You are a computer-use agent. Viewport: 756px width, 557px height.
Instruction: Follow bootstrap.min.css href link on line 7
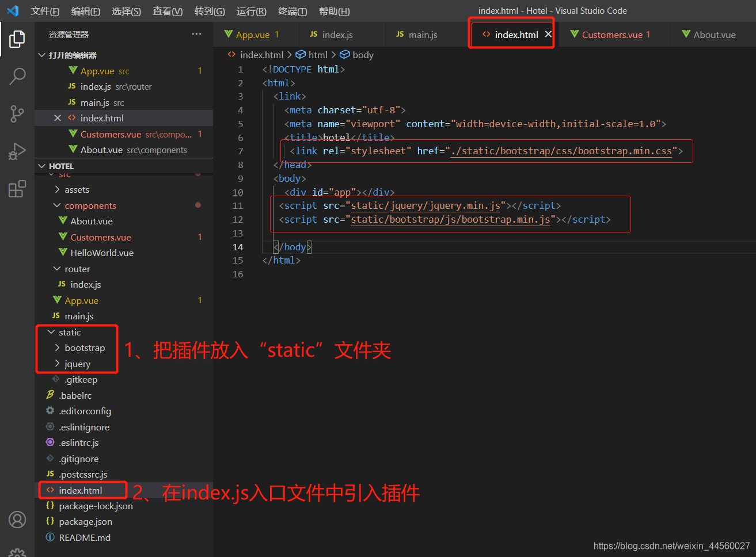click(561, 151)
